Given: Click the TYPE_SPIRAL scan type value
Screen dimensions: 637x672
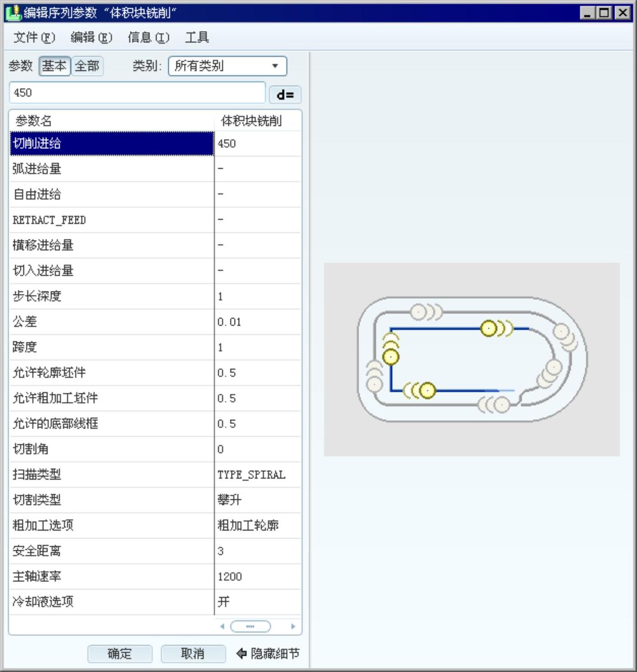Looking at the screenshot, I should tap(258, 474).
